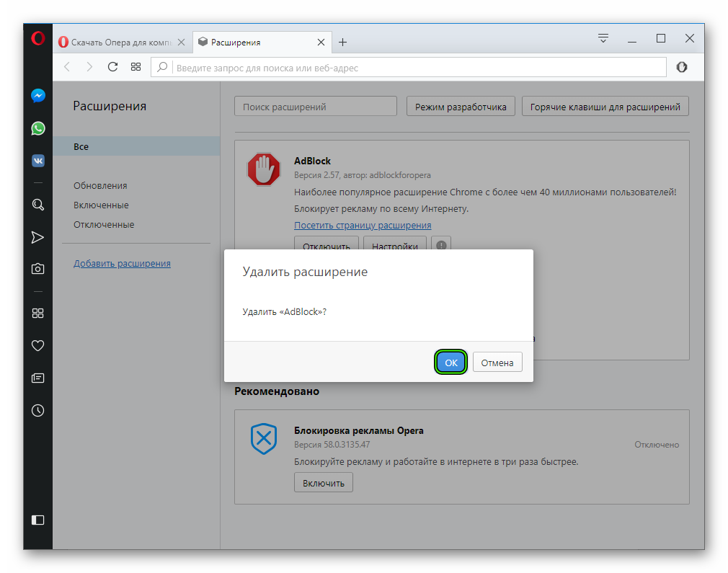Click the Удалить «AdBlock»? message

tap(285, 311)
